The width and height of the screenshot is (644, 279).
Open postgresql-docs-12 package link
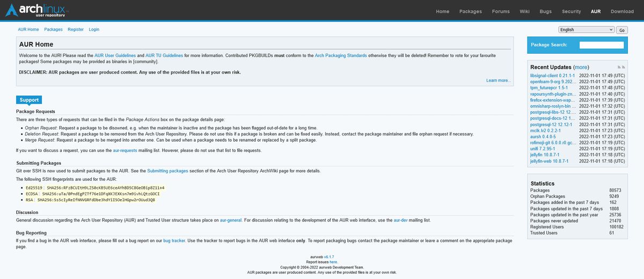[552, 118]
